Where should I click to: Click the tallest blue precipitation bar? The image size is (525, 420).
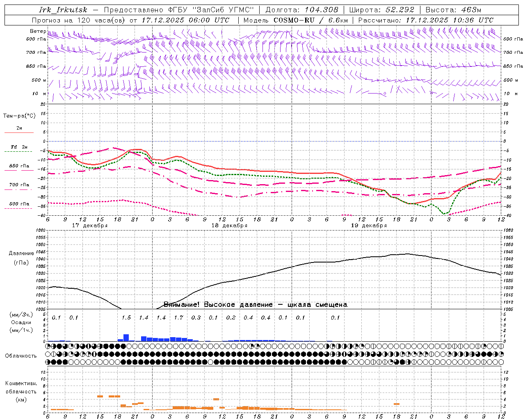tap(126, 338)
